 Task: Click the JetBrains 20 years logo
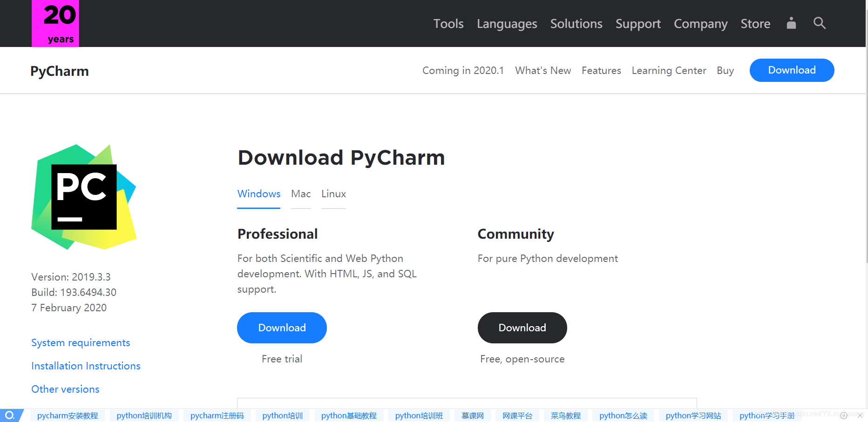(55, 23)
